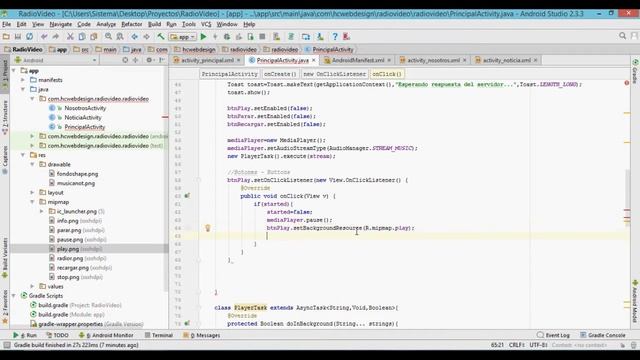
Task: Click the Stop square toolbar icon
Action: click(262, 37)
